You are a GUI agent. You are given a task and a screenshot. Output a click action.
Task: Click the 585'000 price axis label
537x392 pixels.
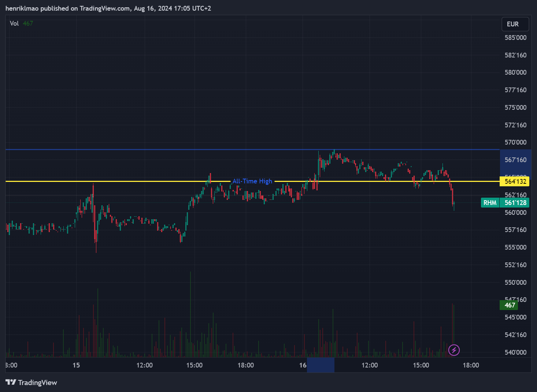pos(515,38)
